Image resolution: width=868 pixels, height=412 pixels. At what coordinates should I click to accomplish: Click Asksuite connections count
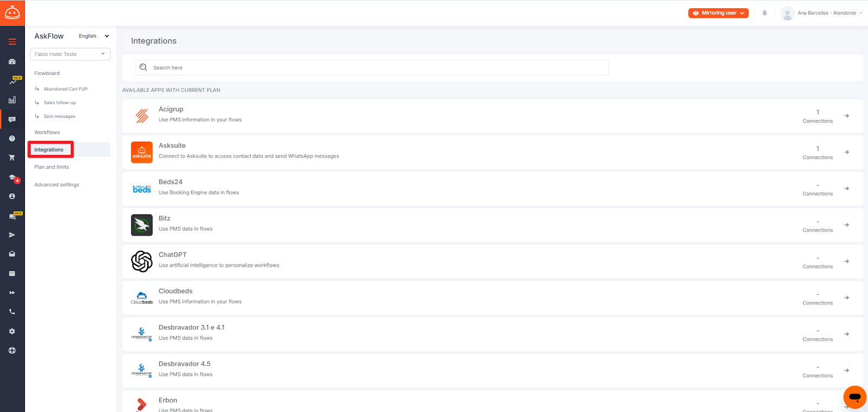point(818,149)
